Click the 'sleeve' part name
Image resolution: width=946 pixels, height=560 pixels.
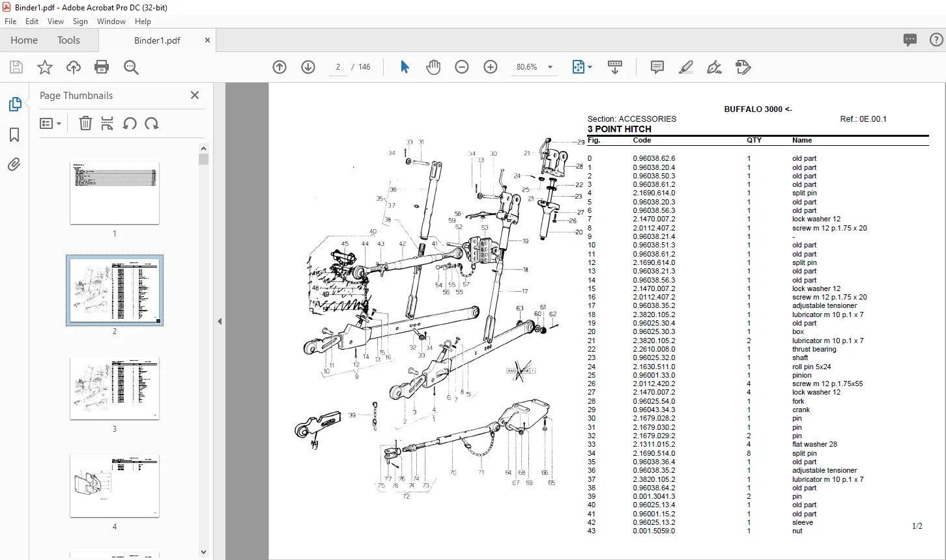click(x=803, y=522)
